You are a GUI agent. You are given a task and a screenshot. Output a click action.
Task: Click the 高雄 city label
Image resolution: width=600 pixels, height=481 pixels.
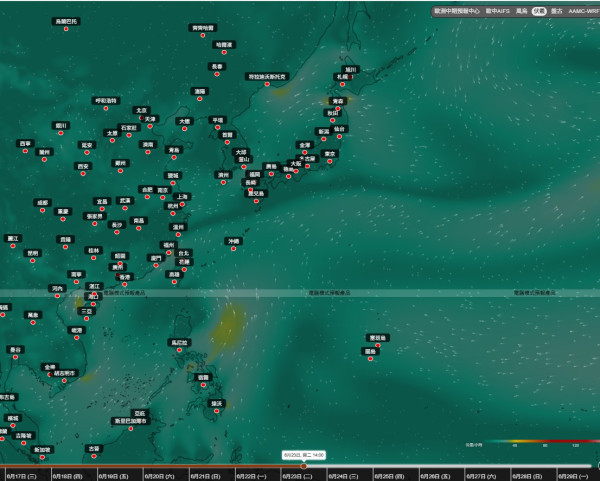(x=174, y=274)
